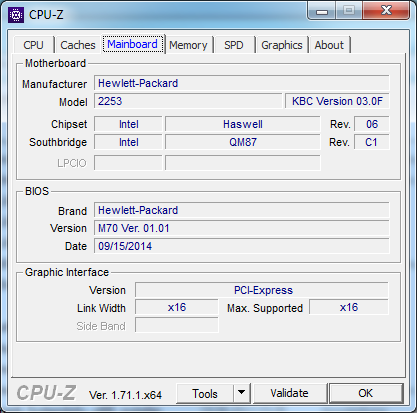Expand the Tools dropdown arrow

tap(241, 393)
